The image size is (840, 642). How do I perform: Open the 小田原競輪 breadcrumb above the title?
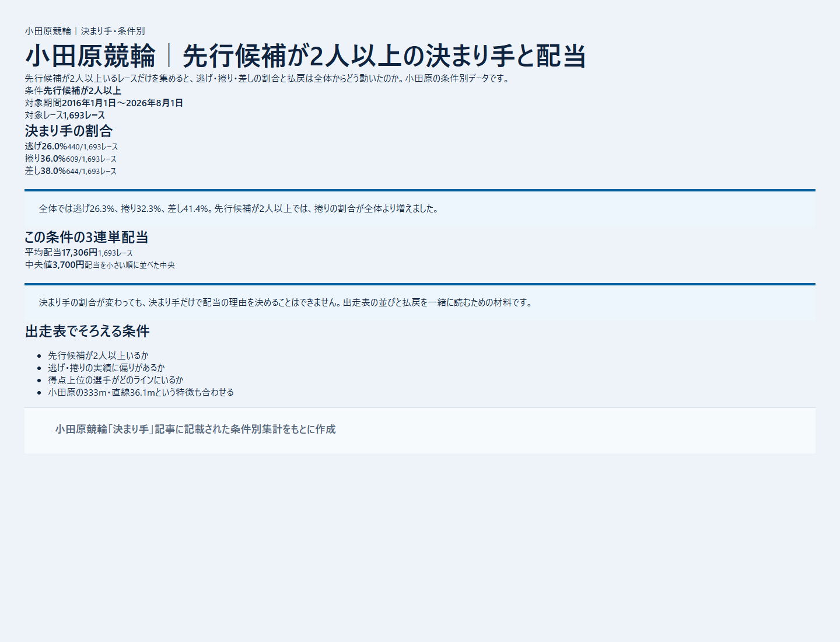48,31
